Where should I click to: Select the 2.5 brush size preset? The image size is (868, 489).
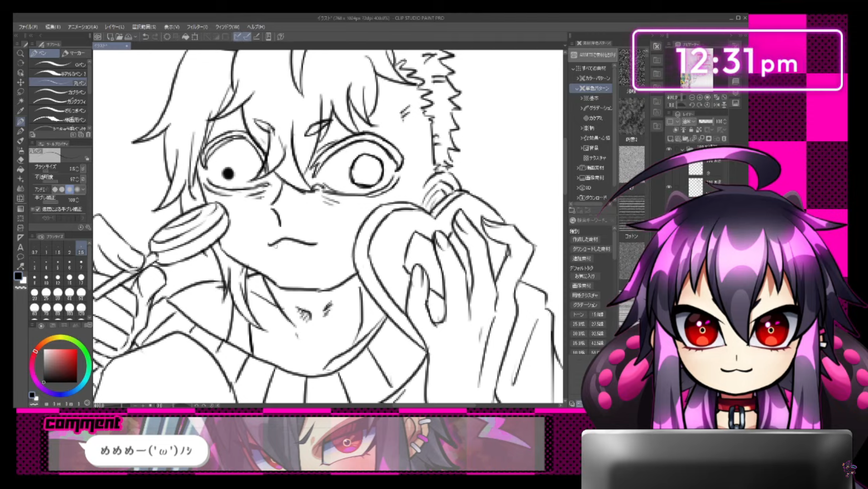81,249
